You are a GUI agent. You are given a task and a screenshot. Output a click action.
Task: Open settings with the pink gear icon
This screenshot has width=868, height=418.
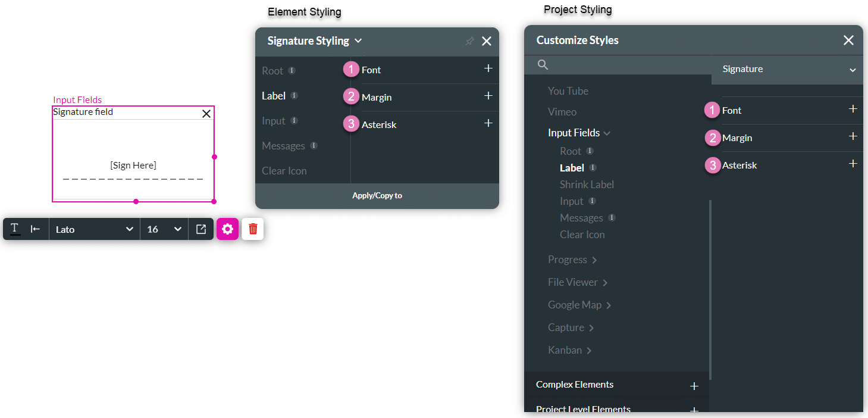click(x=227, y=229)
